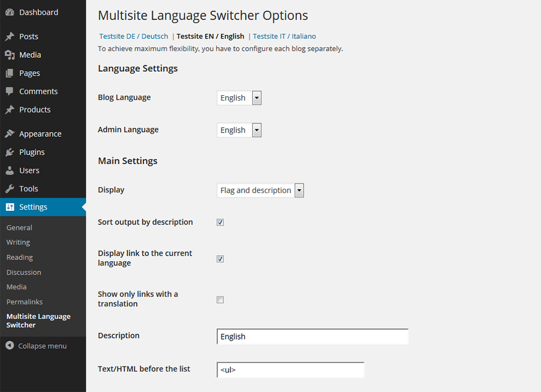Click the Dashboard gauge icon
The height and width of the screenshot is (392, 541).
point(10,12)
